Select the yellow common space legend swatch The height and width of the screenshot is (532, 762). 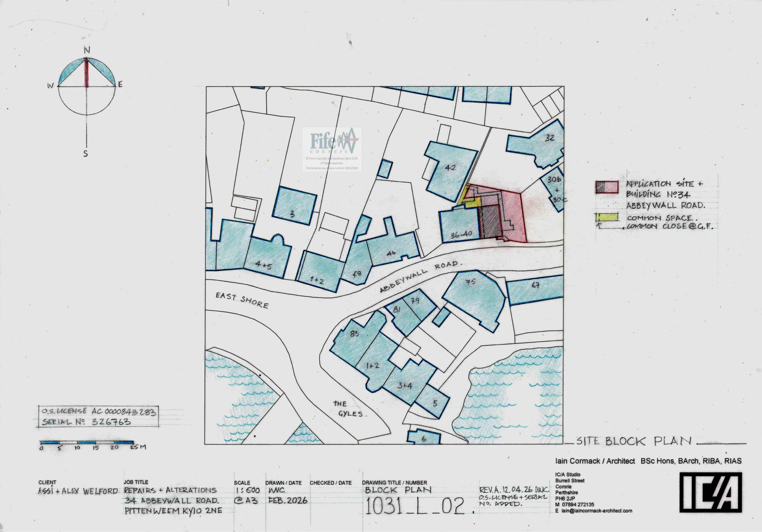pos(607,217)
